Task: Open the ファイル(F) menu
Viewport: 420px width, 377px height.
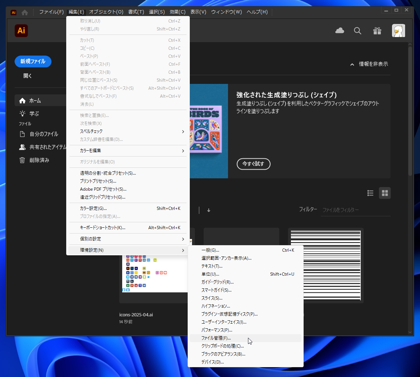Action: point(51,12)
